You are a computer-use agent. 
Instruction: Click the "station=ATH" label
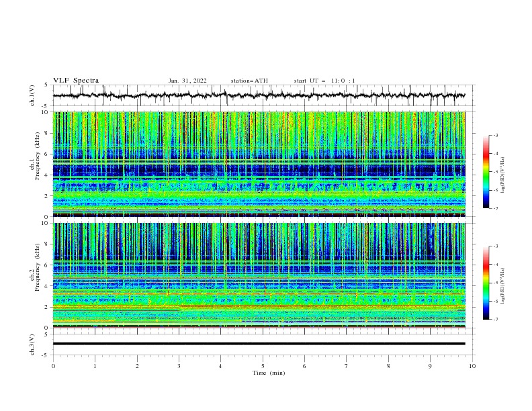[x=249, y=81]
